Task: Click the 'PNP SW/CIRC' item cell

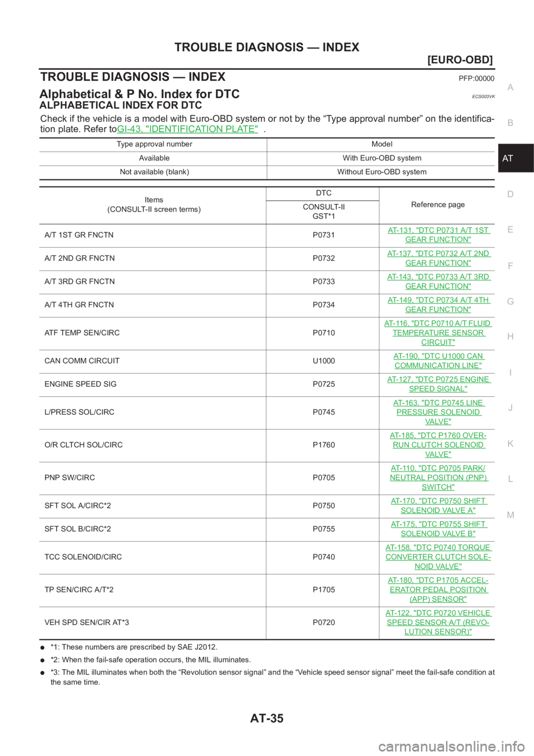Action: [x=152, y=478]
